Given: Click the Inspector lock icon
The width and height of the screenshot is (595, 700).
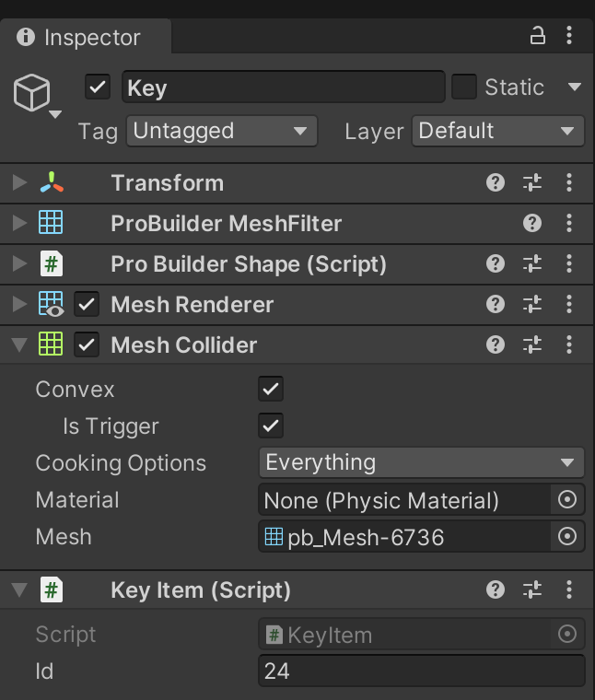Looking at the screenshot, I should (x=537, y=36).
